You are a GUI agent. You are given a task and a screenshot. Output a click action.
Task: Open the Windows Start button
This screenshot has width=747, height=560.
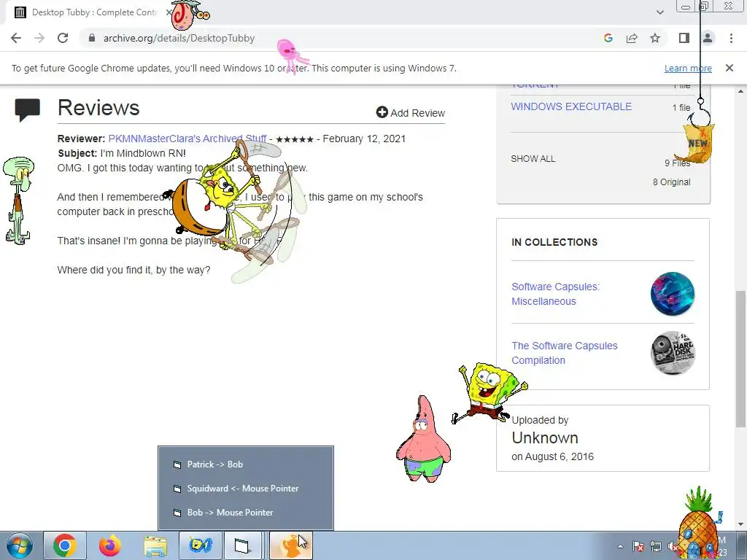(20, 545)
